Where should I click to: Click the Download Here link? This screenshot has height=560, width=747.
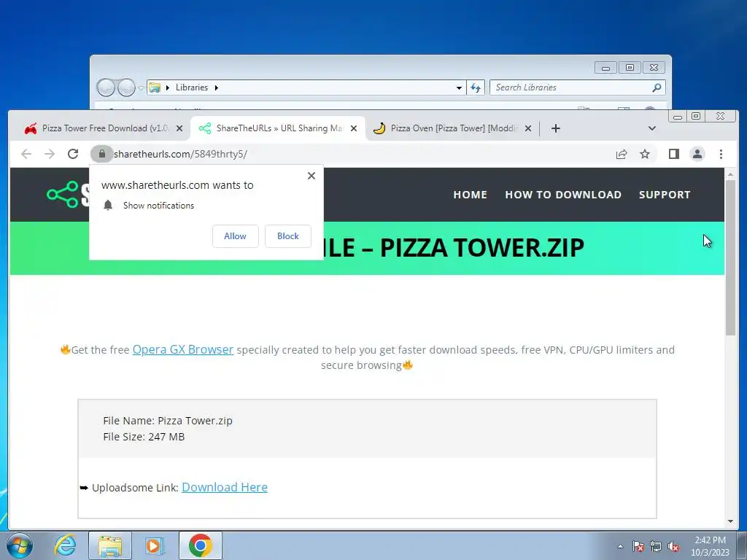pyautogui.click(x=225, y=487)
